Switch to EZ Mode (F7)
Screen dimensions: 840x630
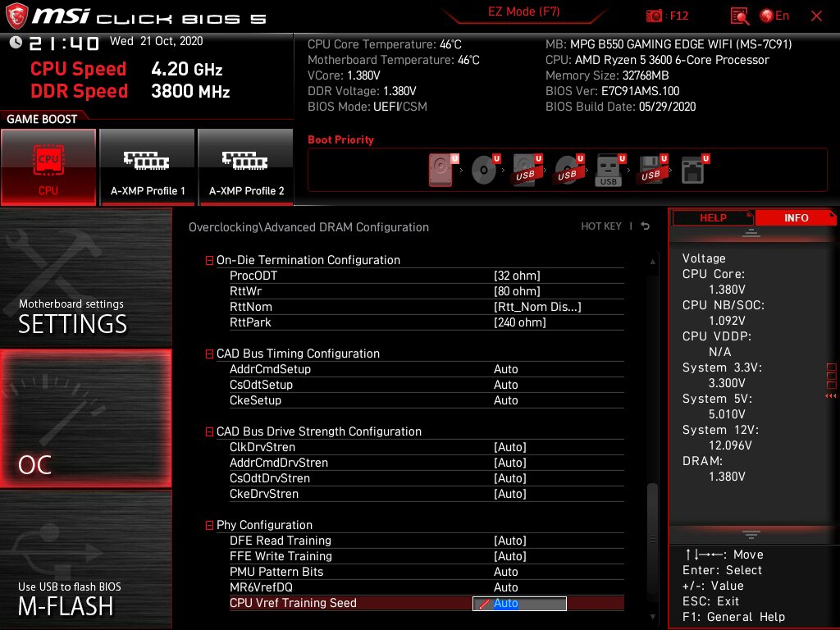point(523,11)
